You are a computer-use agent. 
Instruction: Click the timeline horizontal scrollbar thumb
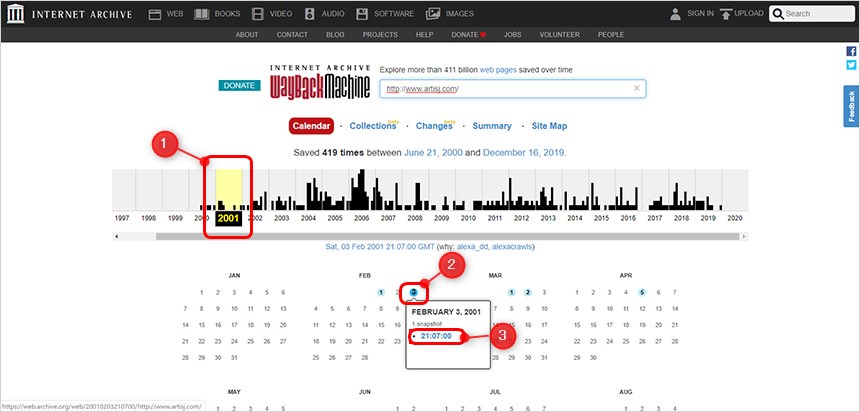[x=447, y=236]
